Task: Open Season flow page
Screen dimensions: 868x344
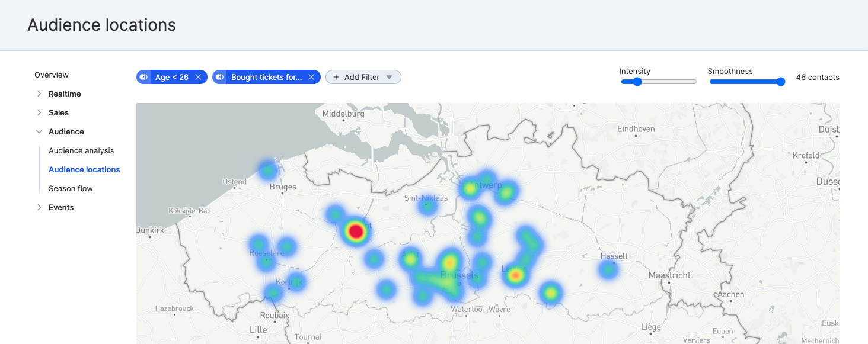Action: click(71, 188)
